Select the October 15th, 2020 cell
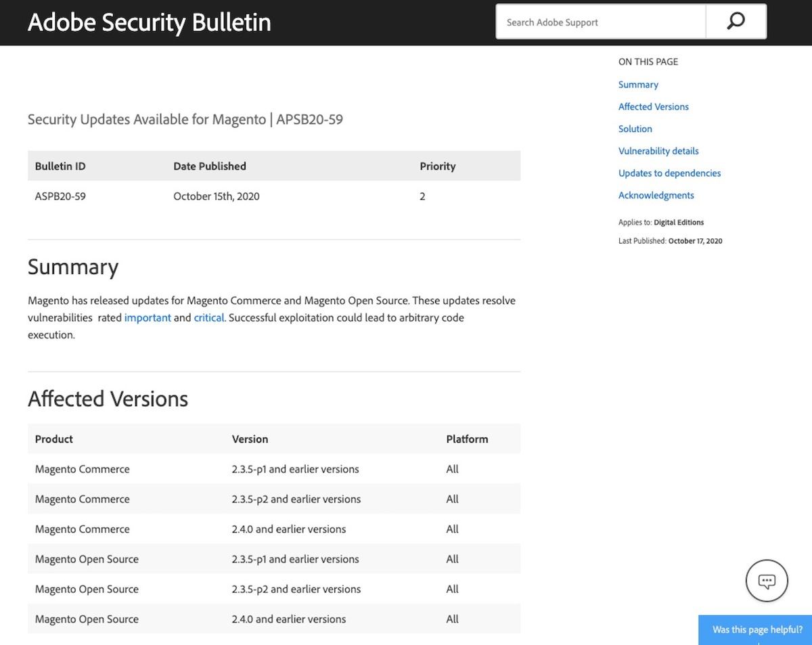Viewport: 812px width, 645px height. tap(217, 196)
